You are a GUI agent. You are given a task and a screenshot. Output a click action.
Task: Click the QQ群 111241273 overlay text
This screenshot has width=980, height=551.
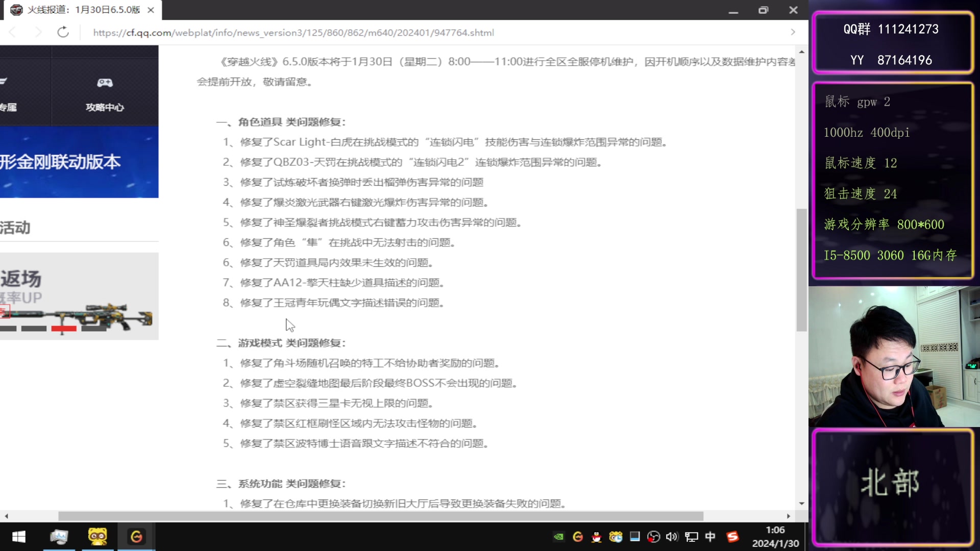click(891, 29)
